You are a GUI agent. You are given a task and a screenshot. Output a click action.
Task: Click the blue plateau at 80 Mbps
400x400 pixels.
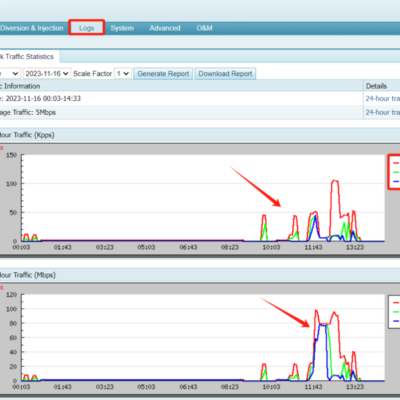pos(322,324)
